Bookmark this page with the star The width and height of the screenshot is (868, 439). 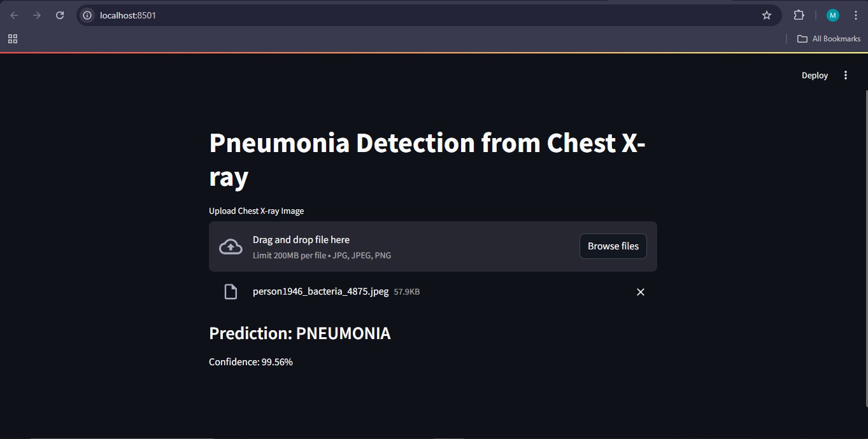click(767, 15)
